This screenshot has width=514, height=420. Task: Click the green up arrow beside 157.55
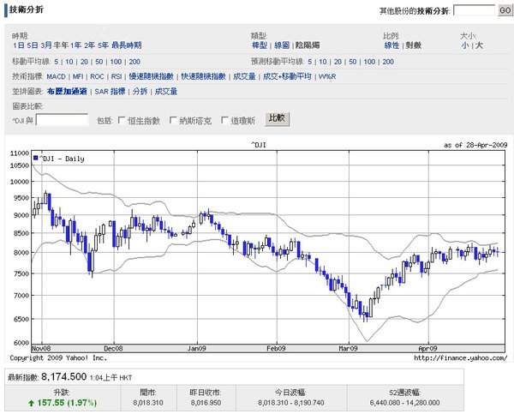click(32, 403)
